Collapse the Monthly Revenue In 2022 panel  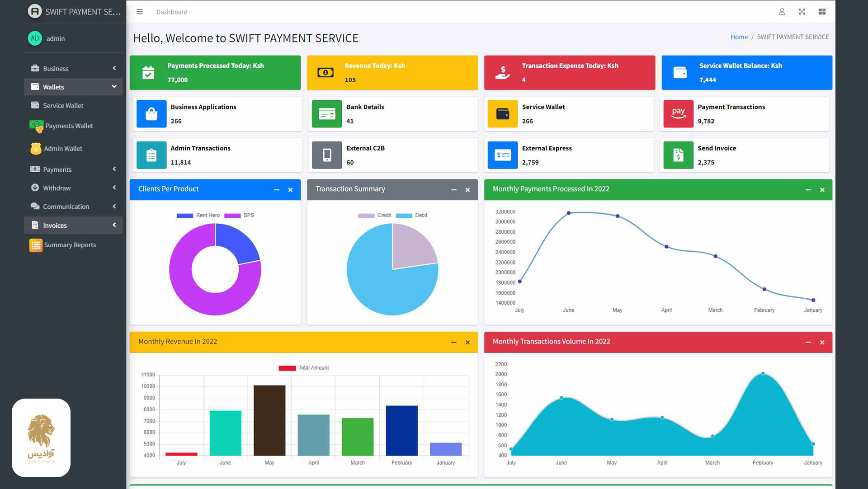453,343
